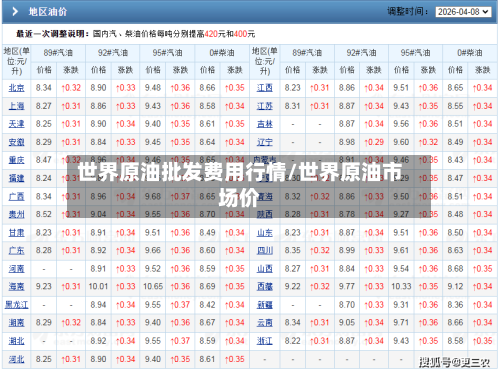Click 新疆's 92# price 8.70
Screen dimensions: 500x373
coord(347,305)
